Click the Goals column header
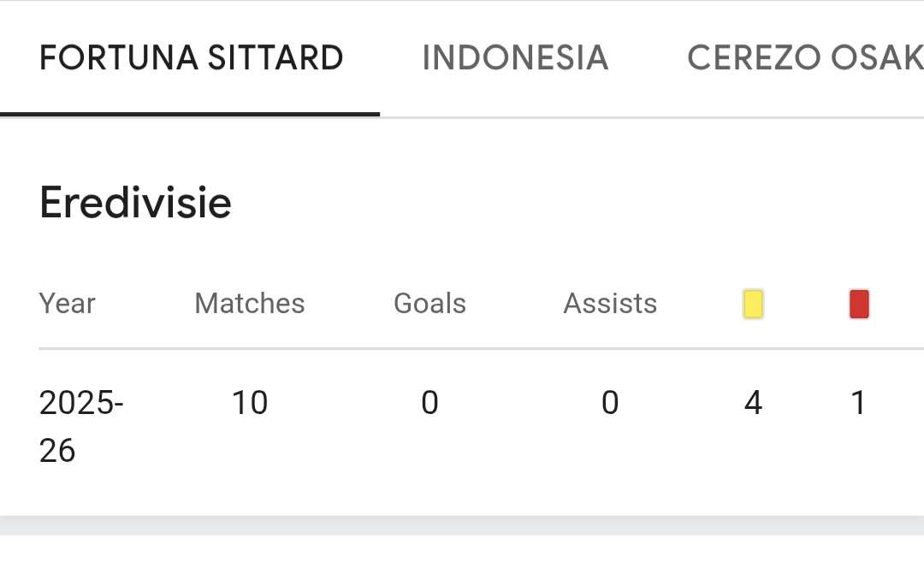The image size is (924, 574). [429, 304]
